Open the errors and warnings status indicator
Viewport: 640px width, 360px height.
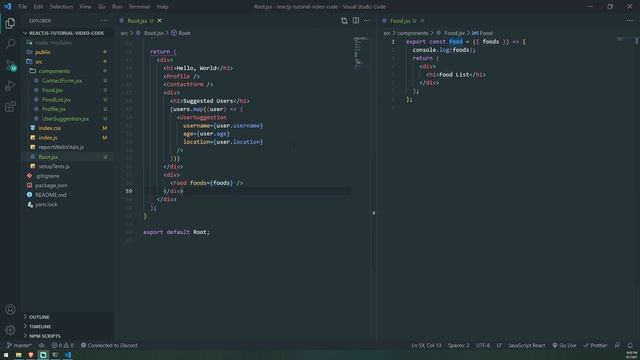tap(62, 345)
